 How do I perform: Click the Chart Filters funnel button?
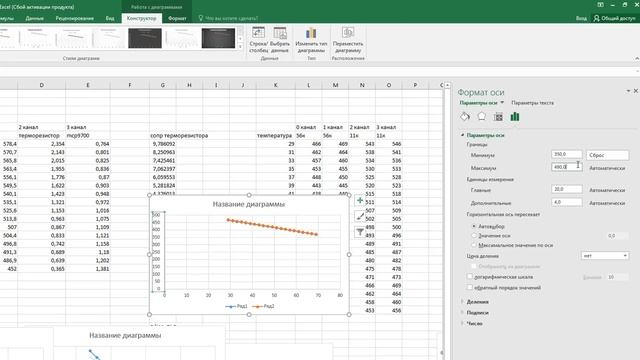(360, 232)
